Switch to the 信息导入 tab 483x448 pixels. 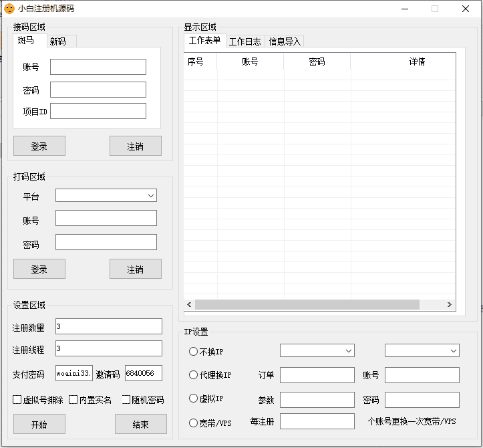285,41
